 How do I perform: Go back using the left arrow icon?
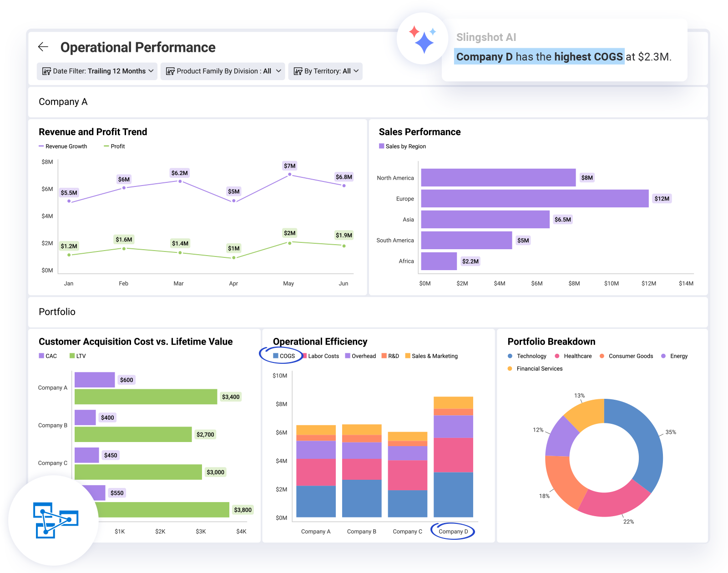click(x=43, y=47)
